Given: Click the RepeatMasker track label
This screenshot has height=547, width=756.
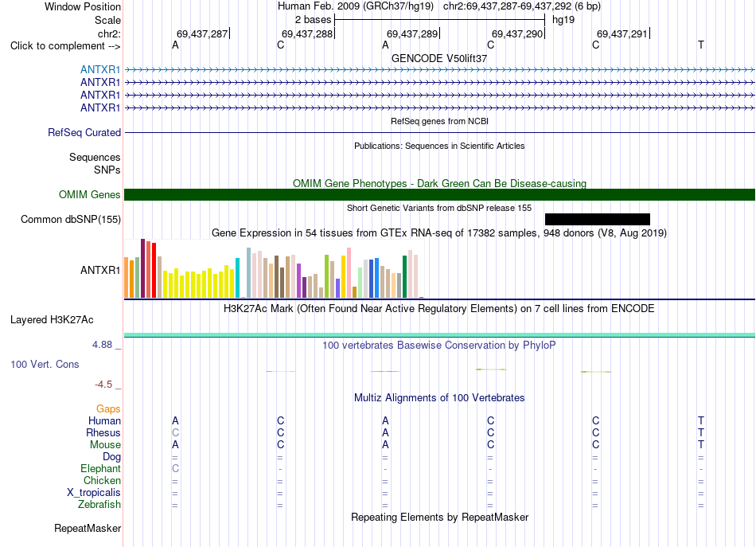Looking at the screenshot, I should [88, 528].
